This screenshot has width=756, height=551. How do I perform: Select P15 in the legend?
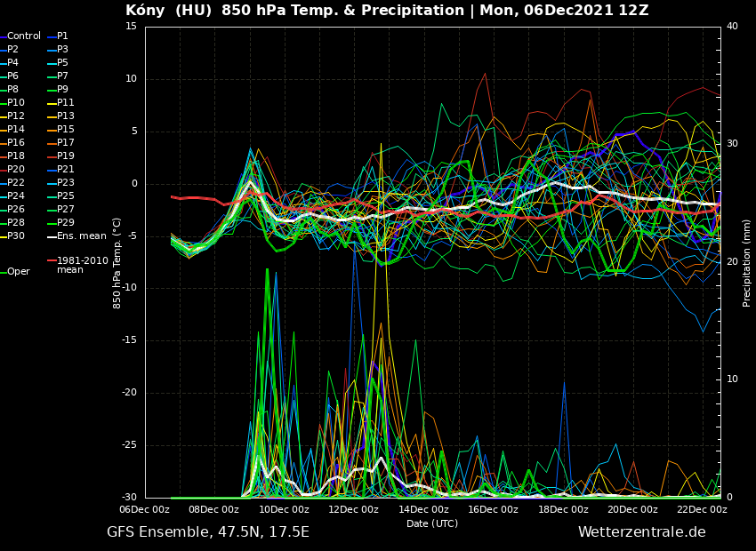(x=65, y=130)
